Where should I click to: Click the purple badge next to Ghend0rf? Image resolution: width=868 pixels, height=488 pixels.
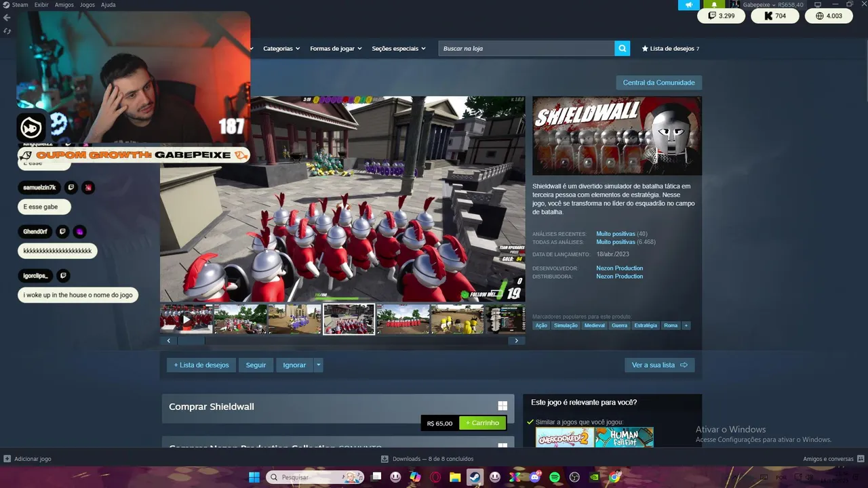point(79,232)
